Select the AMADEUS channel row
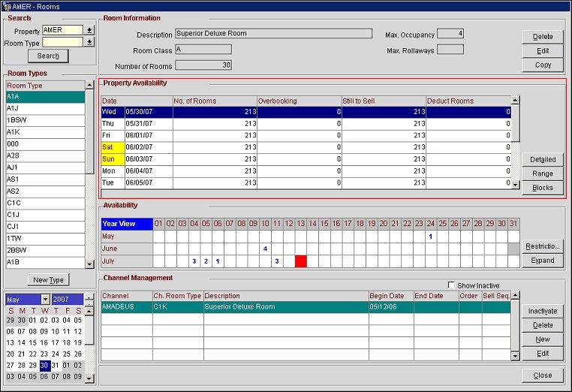The width and height of the screenshot is (572, 392). coord(126,307)
